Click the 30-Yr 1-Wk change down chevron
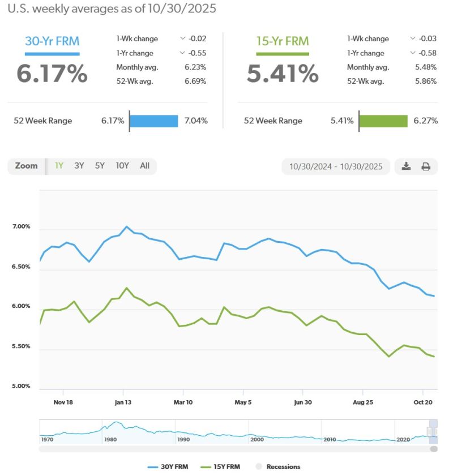 (182, 38)
